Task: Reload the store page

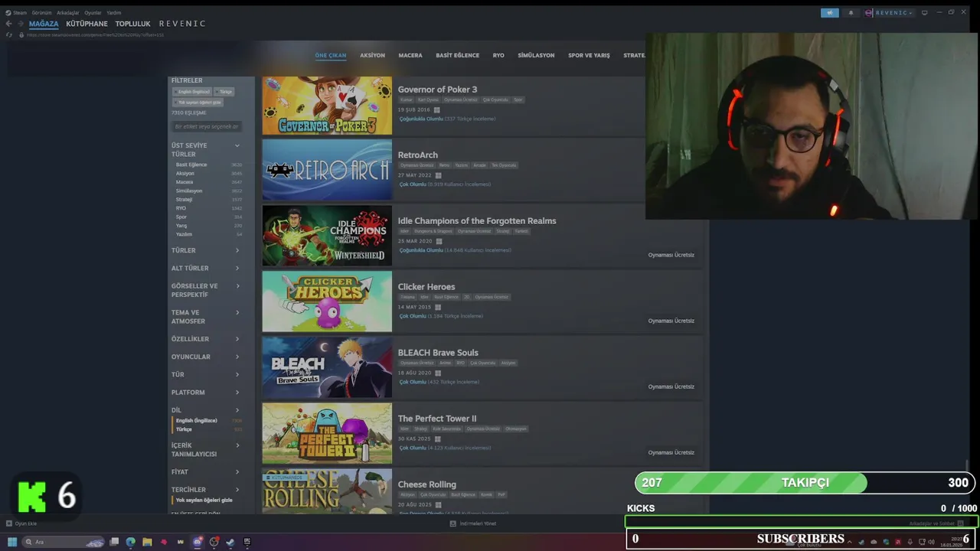Action: pyautogui.click(x=9, y=34)
